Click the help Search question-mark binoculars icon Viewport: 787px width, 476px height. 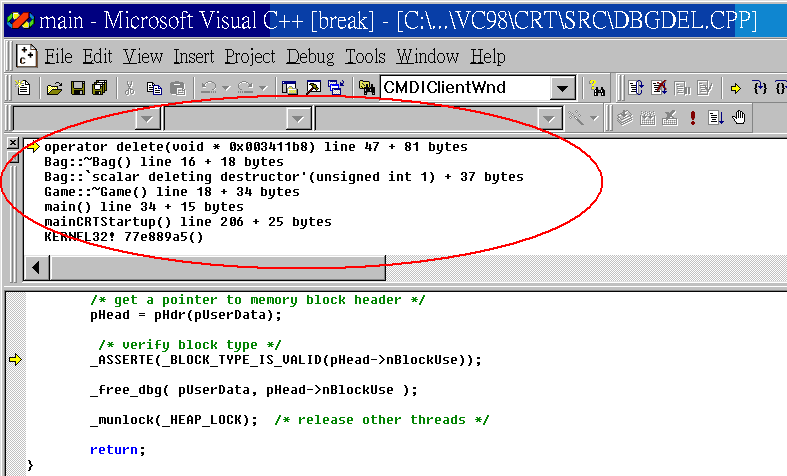click(x=596, y=88)
